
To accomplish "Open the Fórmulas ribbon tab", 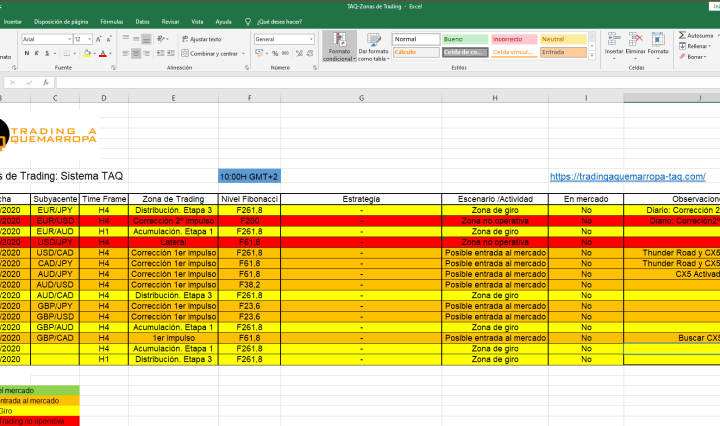I will tap(112, 21).
